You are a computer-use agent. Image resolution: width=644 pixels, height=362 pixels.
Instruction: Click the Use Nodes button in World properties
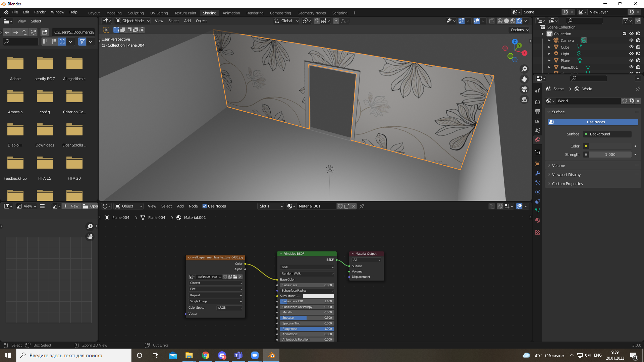(593, 122)
